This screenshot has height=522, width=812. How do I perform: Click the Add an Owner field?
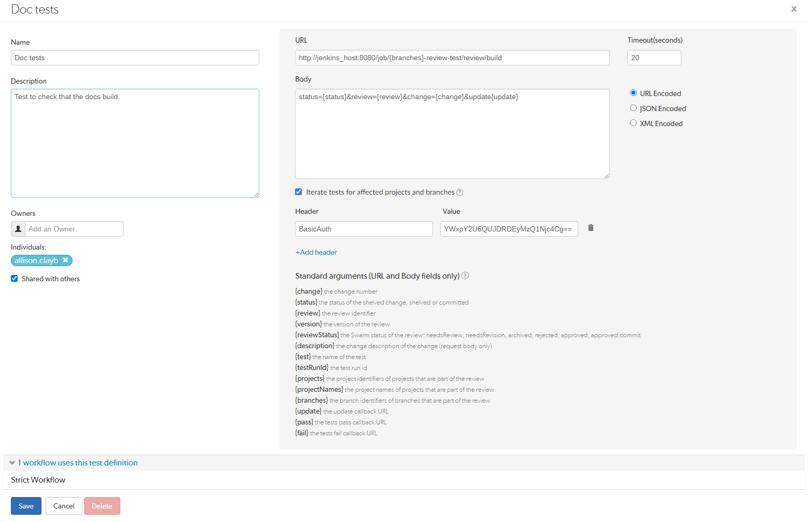(75, 228)
